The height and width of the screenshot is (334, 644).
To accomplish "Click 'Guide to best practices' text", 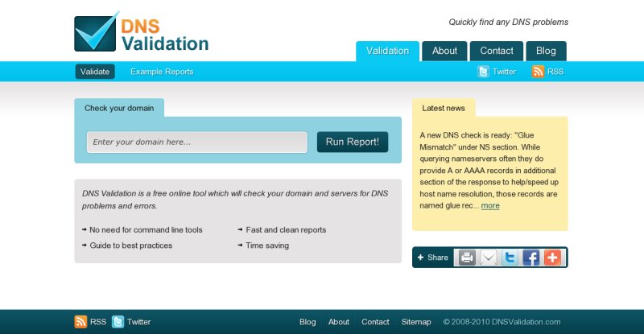I will pyautogui.click(x=130, y=245).
